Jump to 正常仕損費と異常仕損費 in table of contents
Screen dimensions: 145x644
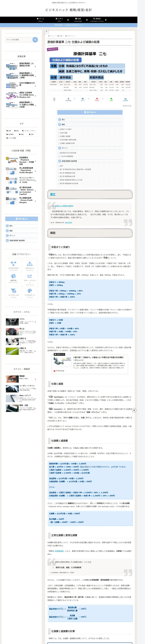pos(68,140)
